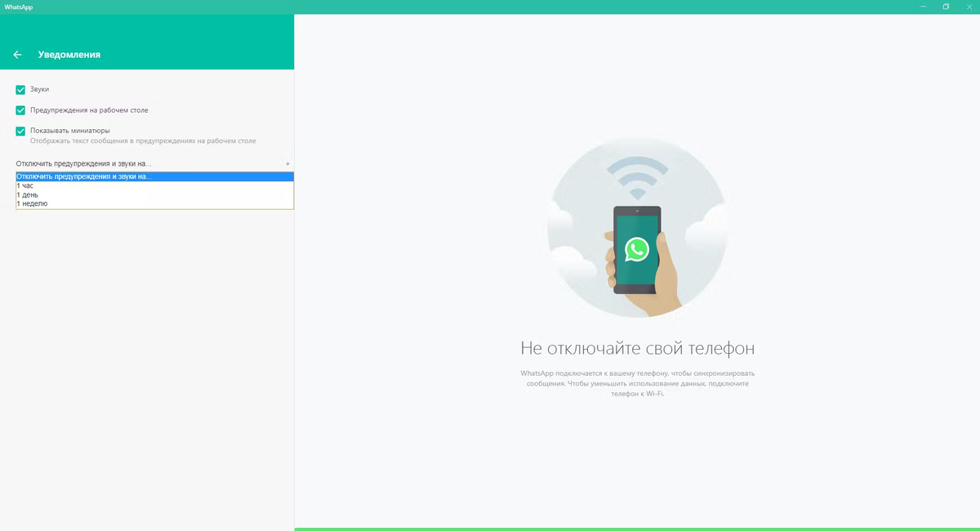Image resolution: width=980 pixels, height=531 pixels.
Task: Pick 1 неделю from the dropdown list
Action: [x=154, y=203]
